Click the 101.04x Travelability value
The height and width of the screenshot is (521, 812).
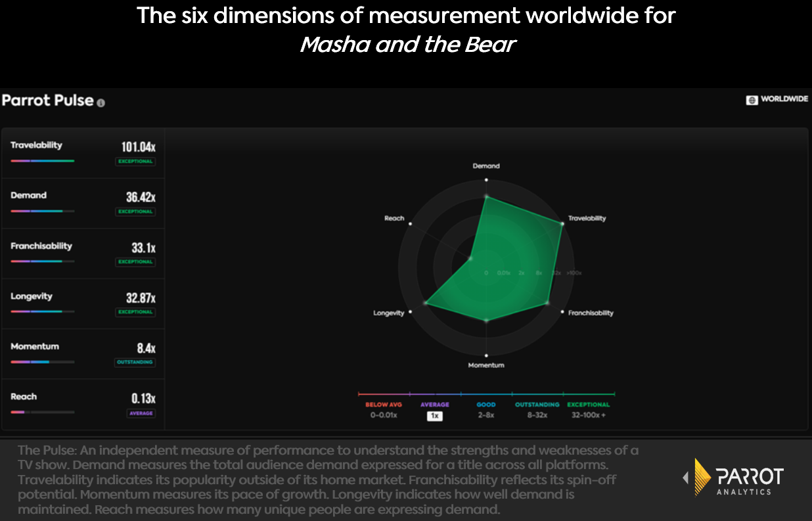point(138,147)
